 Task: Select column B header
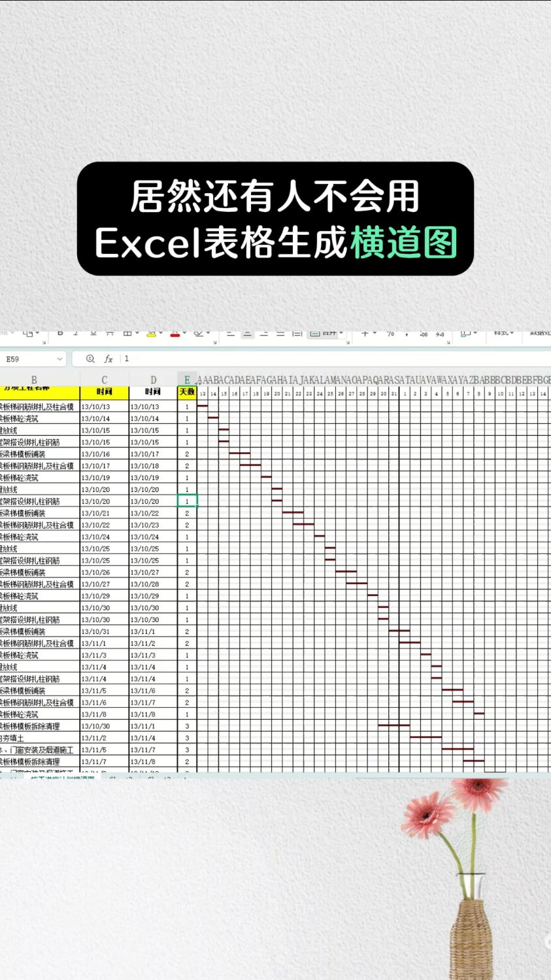[34, 379]
